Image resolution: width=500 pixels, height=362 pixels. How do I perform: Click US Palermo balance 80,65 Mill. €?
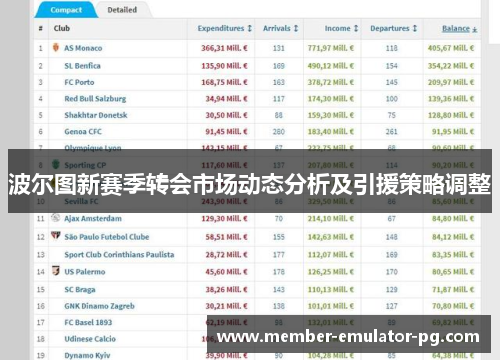[453, 272]
